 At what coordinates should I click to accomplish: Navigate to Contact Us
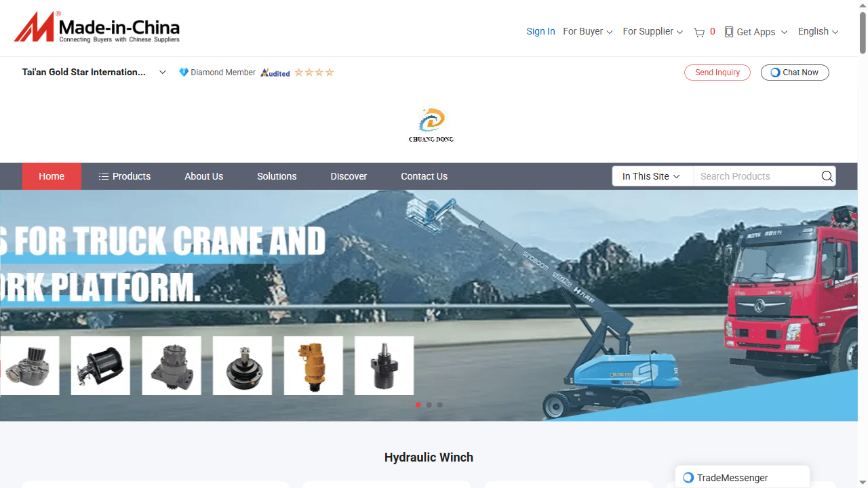click(x=425, y=176)
